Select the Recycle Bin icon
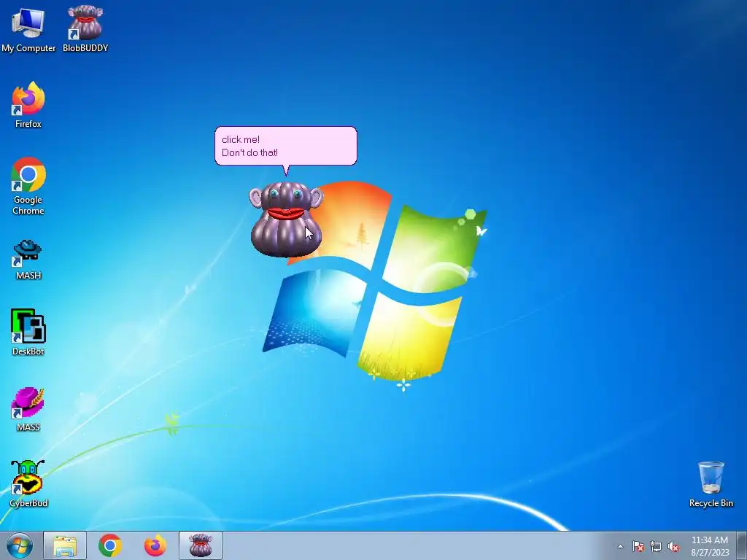 click(x=711, y=484)
